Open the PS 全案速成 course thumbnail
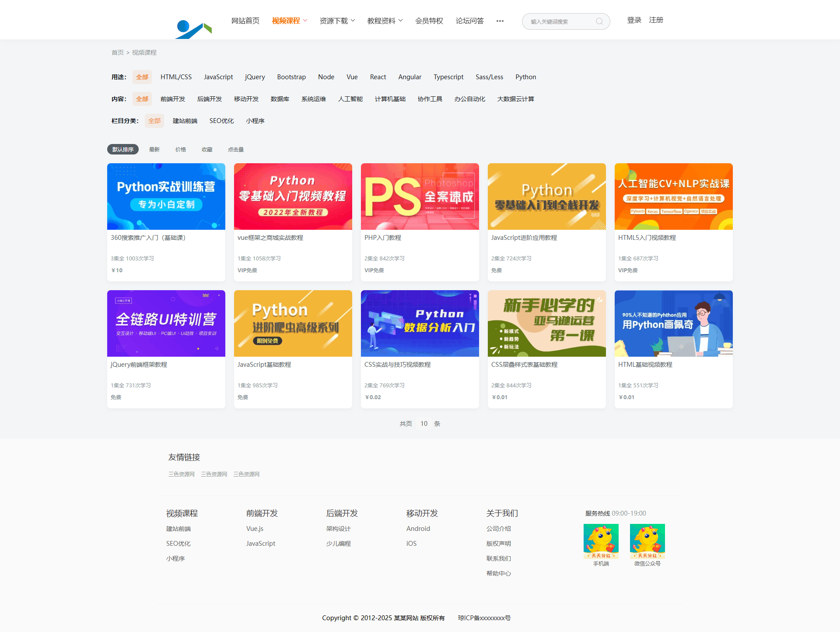840x632 pixels. pyautogui.click(x=420, y=197)
